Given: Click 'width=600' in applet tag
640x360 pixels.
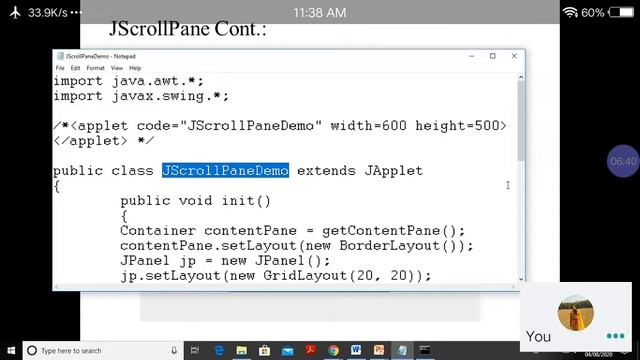Looking at the screenshot, I should (369, 126).
